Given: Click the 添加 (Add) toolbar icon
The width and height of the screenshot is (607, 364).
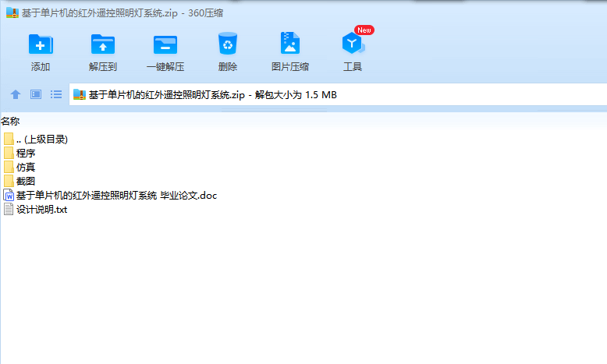Looking at the screenshot, I should point(41,44).
